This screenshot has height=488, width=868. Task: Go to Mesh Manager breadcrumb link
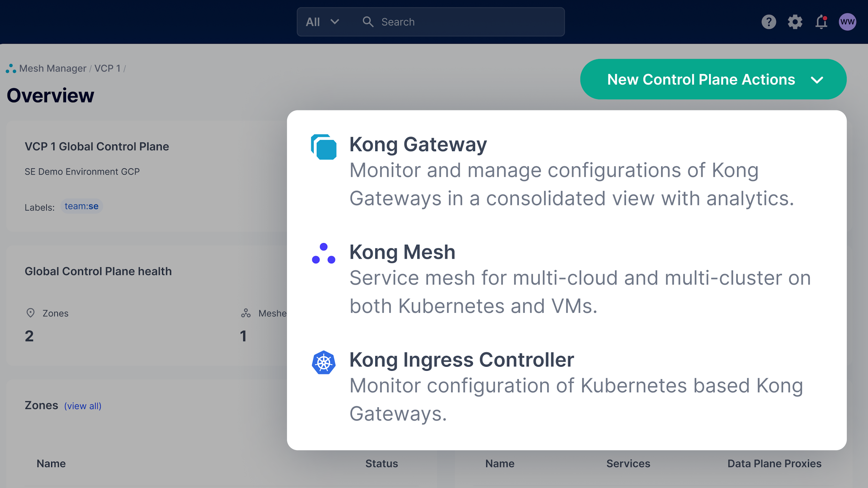[x=53, y=68]
